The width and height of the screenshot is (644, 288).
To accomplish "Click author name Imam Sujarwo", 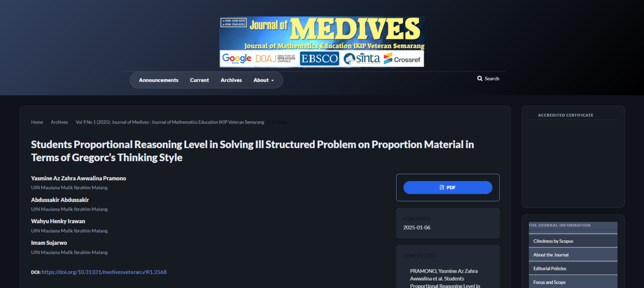I will tap(49, 243).
